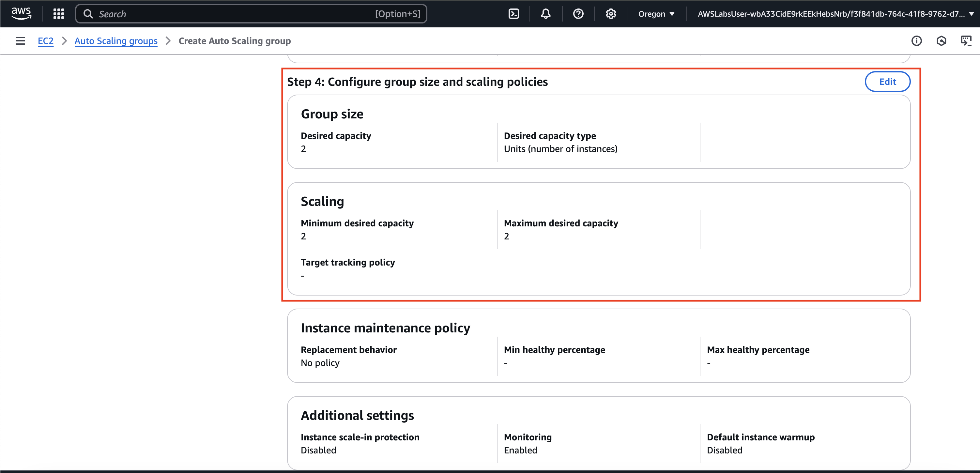Open the help question mark menu
Image resolution: width=980 pixels, height=473 pixels.
pyautogui.click(x=578, y=14)
